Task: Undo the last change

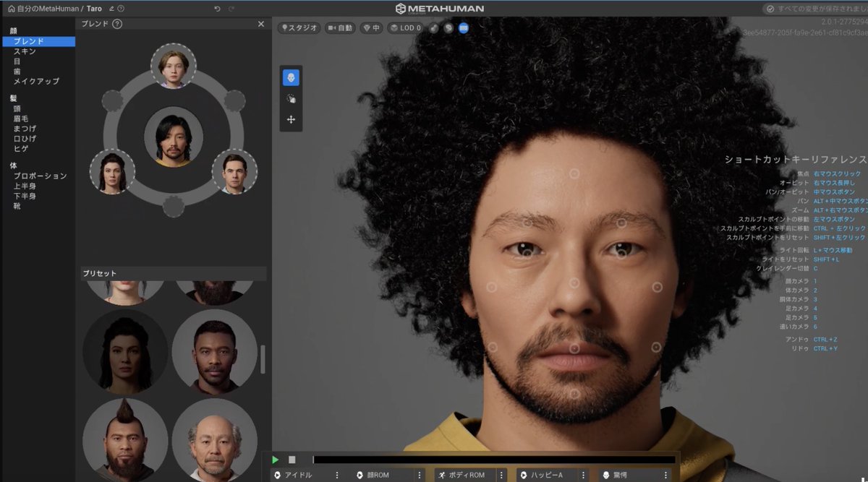Action: tap(217, 9)
